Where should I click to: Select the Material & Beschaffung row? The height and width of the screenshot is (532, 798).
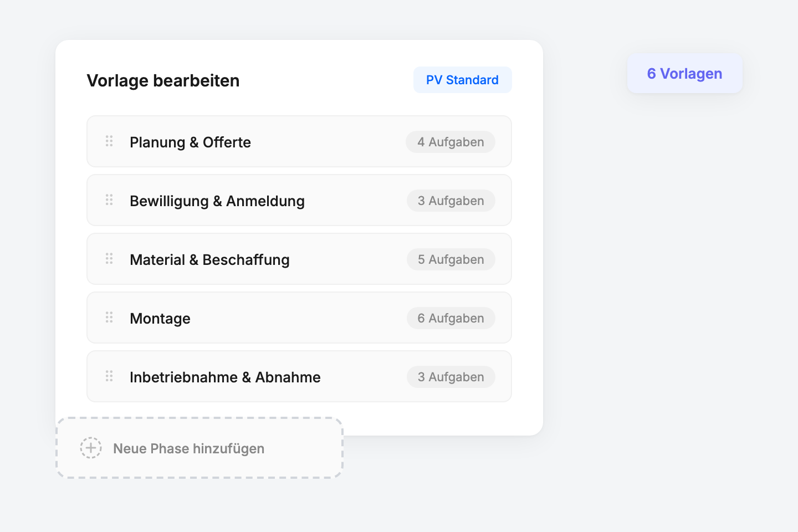[209, 259]
